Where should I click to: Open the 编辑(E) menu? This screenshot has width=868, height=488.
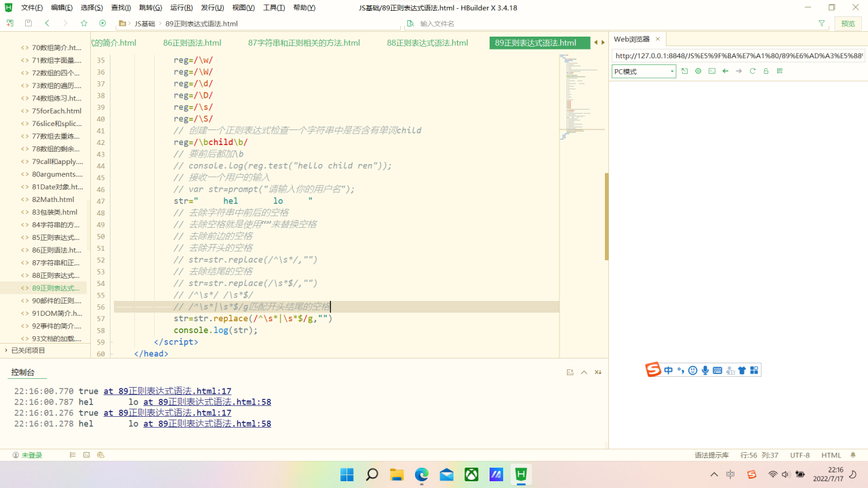click(62, 7)
